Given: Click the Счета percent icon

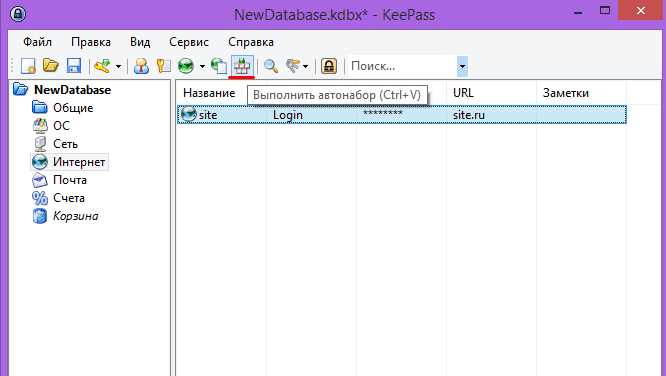Looking at the screenshot, I should (40, 198).
